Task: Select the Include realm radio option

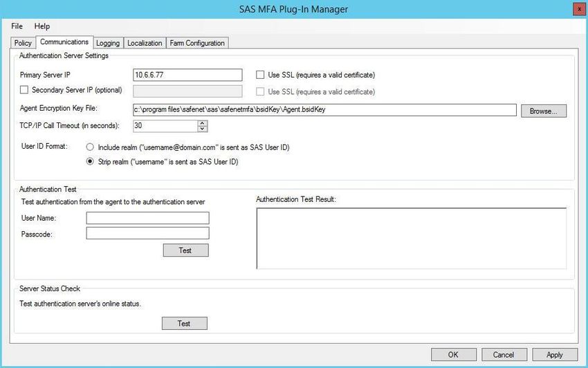Action: pos(90,147)
